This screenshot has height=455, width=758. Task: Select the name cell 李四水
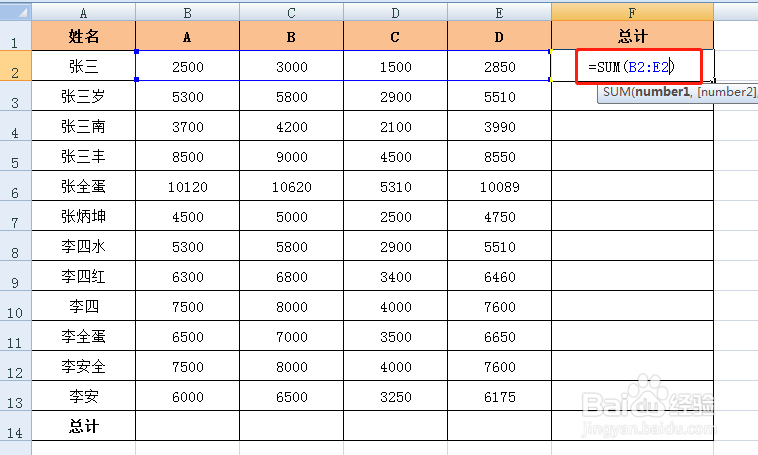point(84,246)
